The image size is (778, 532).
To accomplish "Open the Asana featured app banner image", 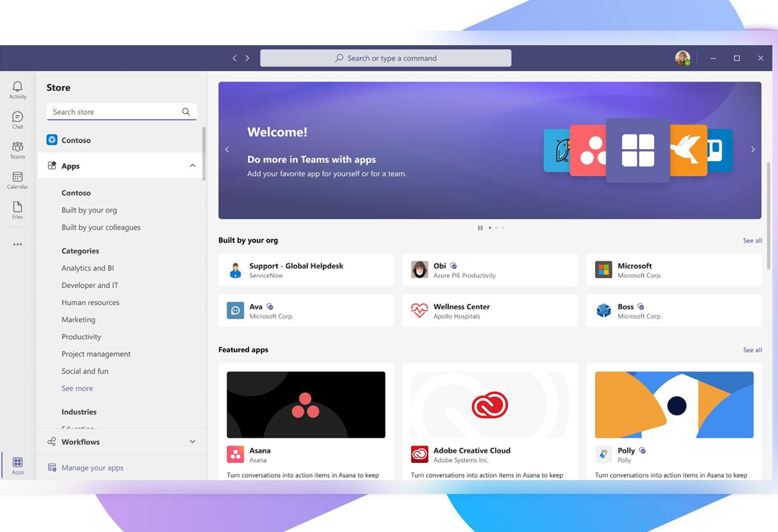I will click(x=306, y=404).
